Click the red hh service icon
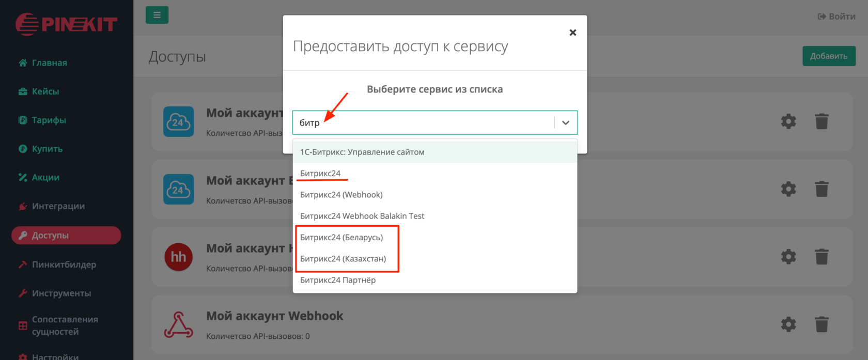This screenshot has height=360, width=868. pyautogui.click(x=179, y=257)
